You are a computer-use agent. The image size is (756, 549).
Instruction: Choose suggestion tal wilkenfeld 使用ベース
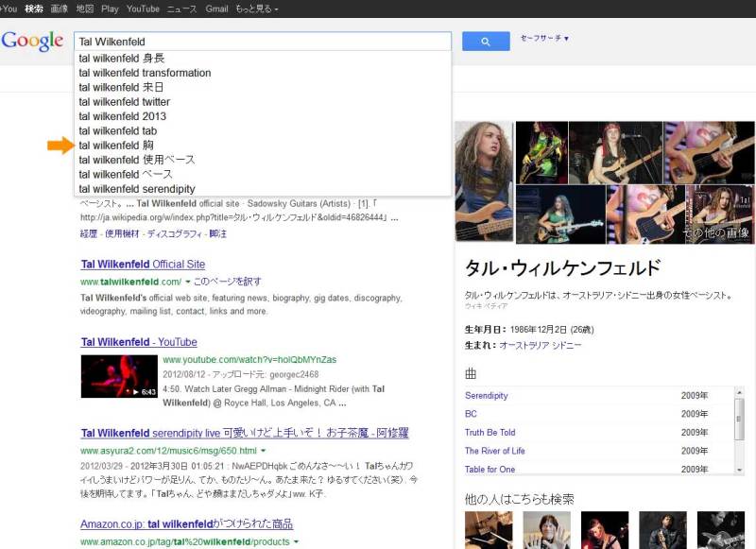263,160
